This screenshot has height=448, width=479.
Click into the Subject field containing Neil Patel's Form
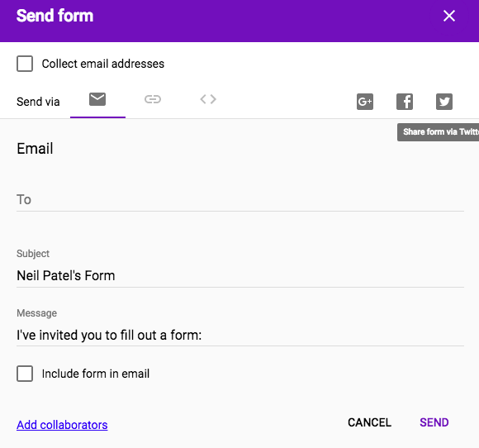click(240, 276)
